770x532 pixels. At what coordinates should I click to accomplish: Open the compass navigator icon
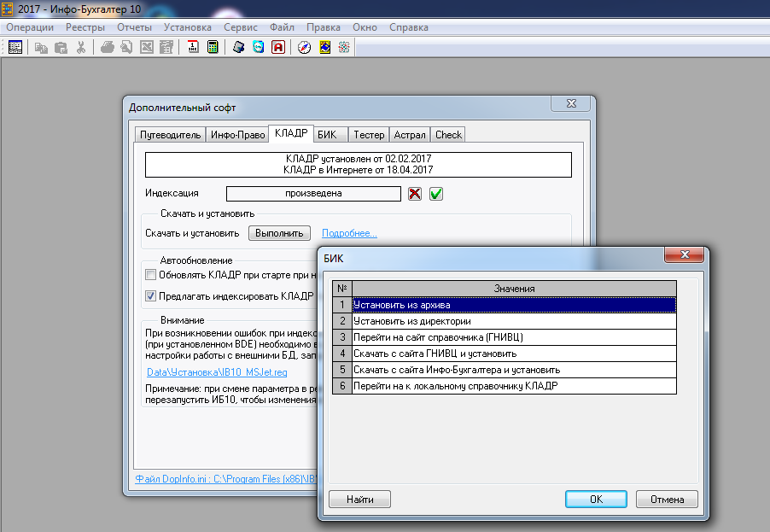pos(305,47)
